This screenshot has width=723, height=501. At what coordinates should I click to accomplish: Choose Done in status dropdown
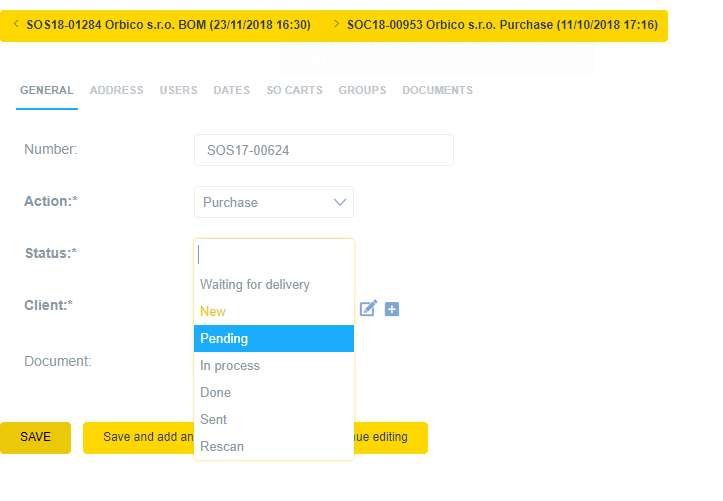coord(215,393)
